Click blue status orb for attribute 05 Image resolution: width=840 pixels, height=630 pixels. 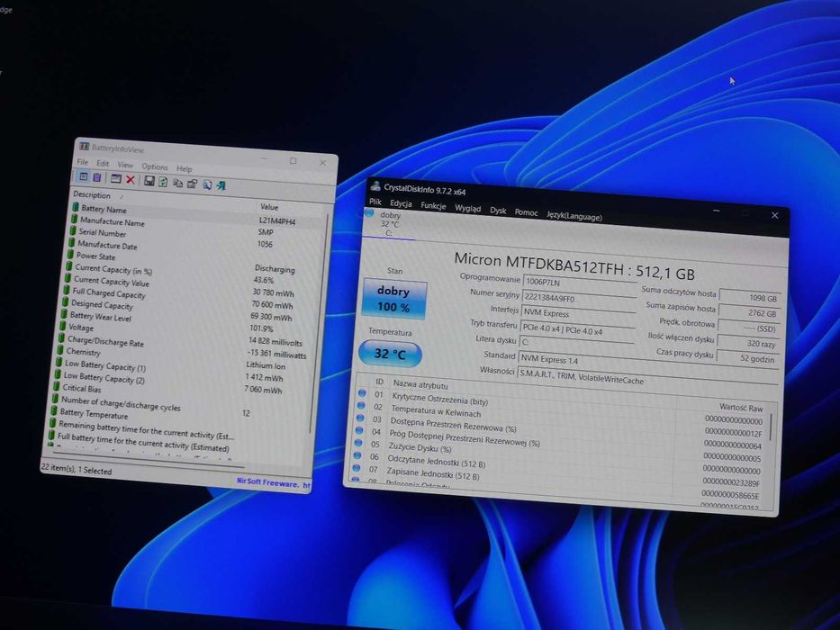click(358, 443)
